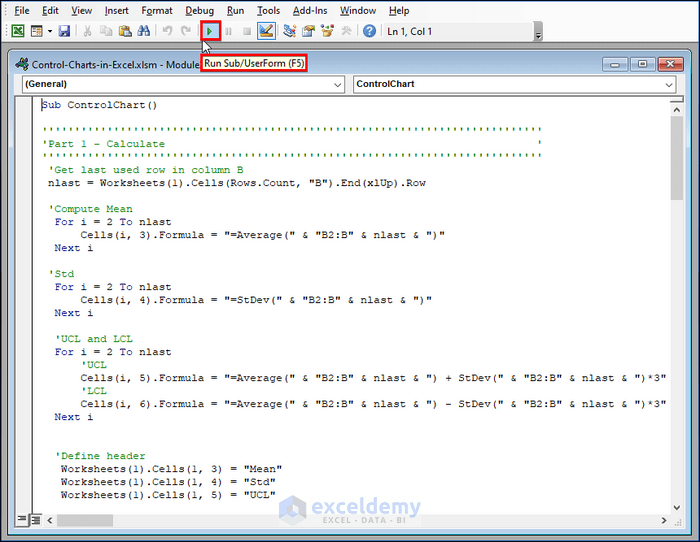Expand the ControlChart procedure dropdown
The width and height of the screenshot is (700, 542).
click(669, 84)
